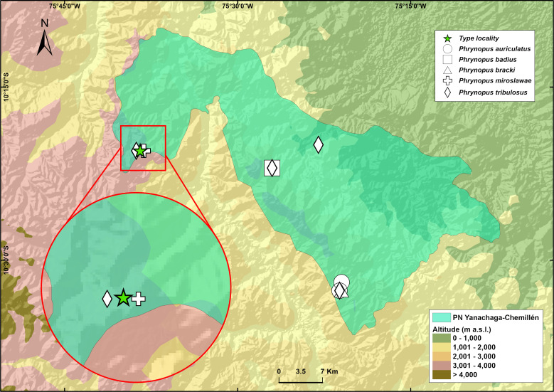Click the green Type locality star in legend
554x392 pixels.
click(x=447, y=38)
